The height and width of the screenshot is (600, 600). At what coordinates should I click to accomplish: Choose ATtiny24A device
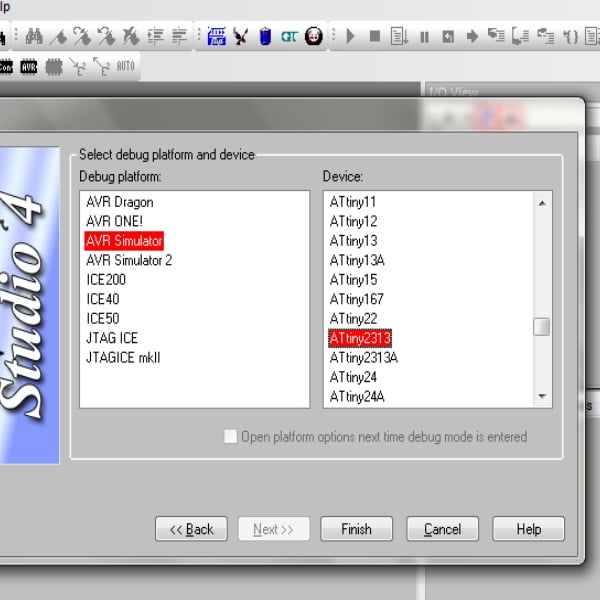point(357,396)
